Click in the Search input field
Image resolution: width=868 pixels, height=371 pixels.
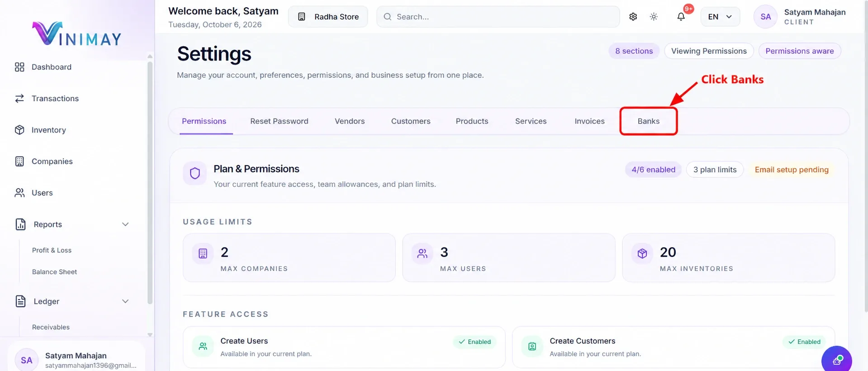click(x=498, y=17)
